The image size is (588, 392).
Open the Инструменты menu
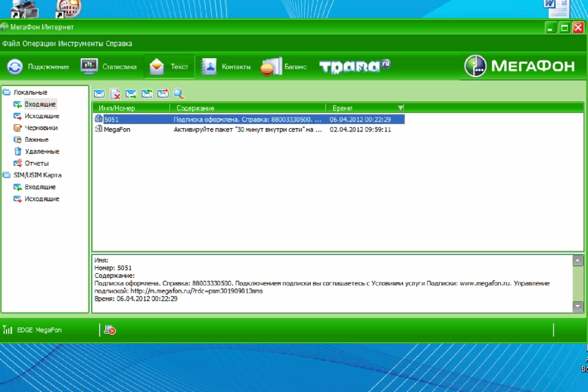pyautogui.click(x=80, y=44)
